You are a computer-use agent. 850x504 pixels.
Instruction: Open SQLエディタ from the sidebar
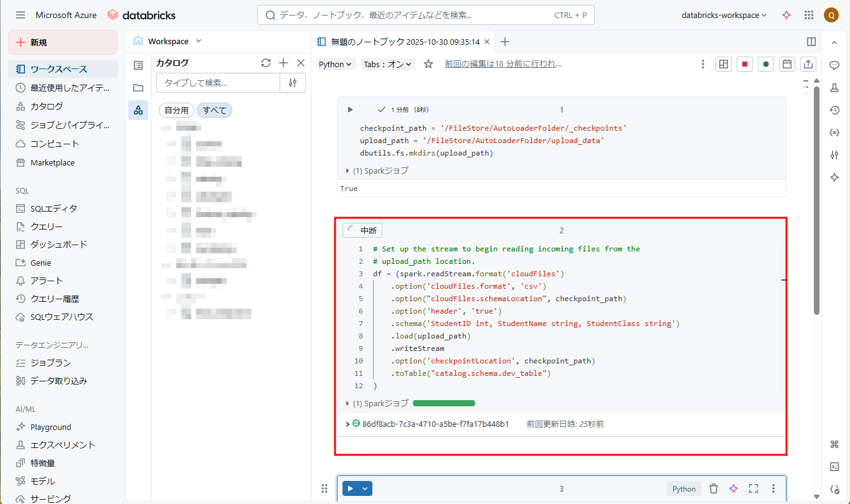(54, 208)
